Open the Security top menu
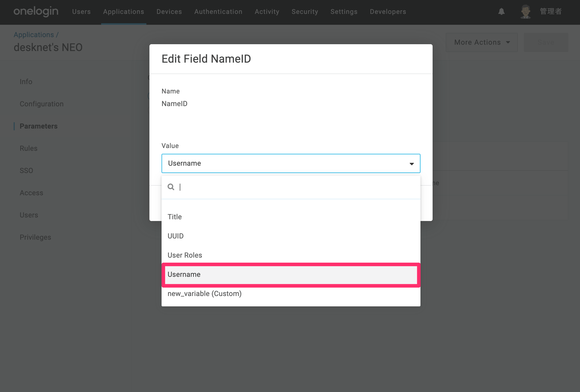Viewport: 580px width, 392px height. coord(305,12)
